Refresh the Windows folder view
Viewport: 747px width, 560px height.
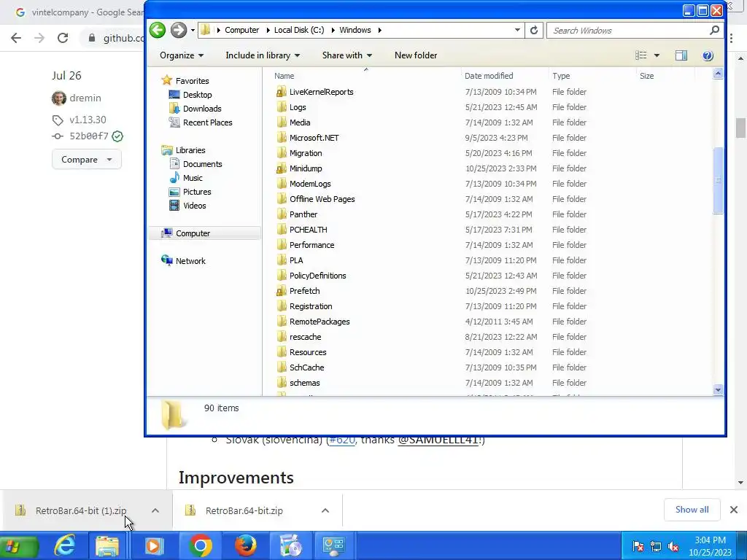click(534, 31)
